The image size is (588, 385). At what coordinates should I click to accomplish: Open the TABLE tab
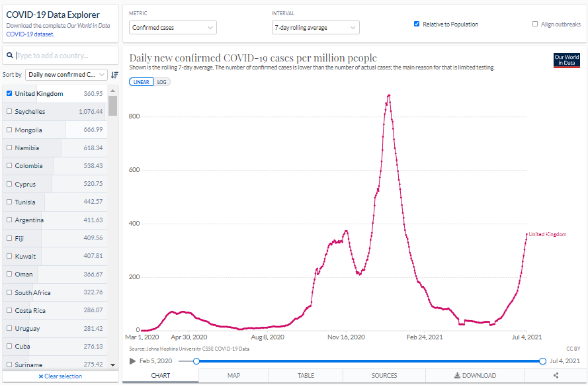click(306, 375)
